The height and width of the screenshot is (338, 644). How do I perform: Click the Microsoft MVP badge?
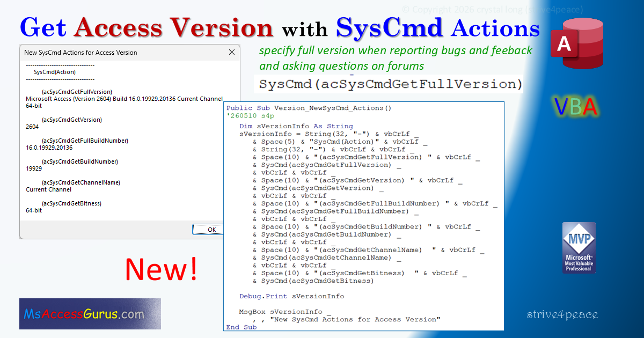[x=579, y=247]
